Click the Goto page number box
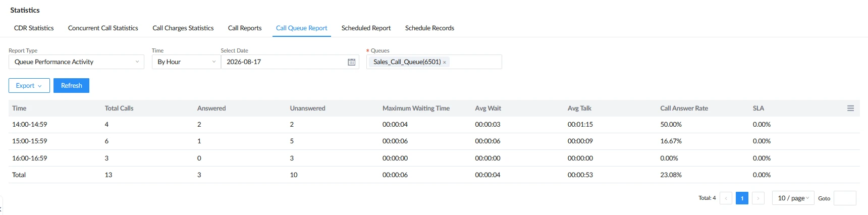Image resolution: width=868 pixels, height=215 pixels. 845,198
